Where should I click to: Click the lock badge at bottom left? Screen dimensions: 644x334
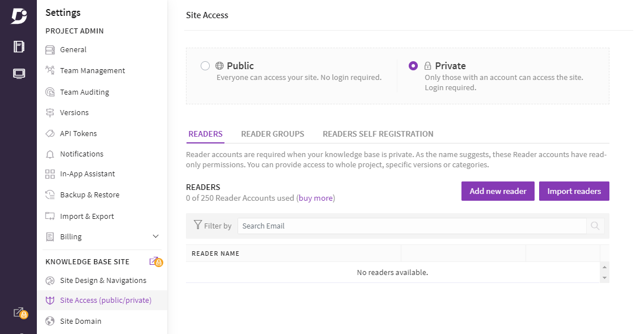(23, 314)
